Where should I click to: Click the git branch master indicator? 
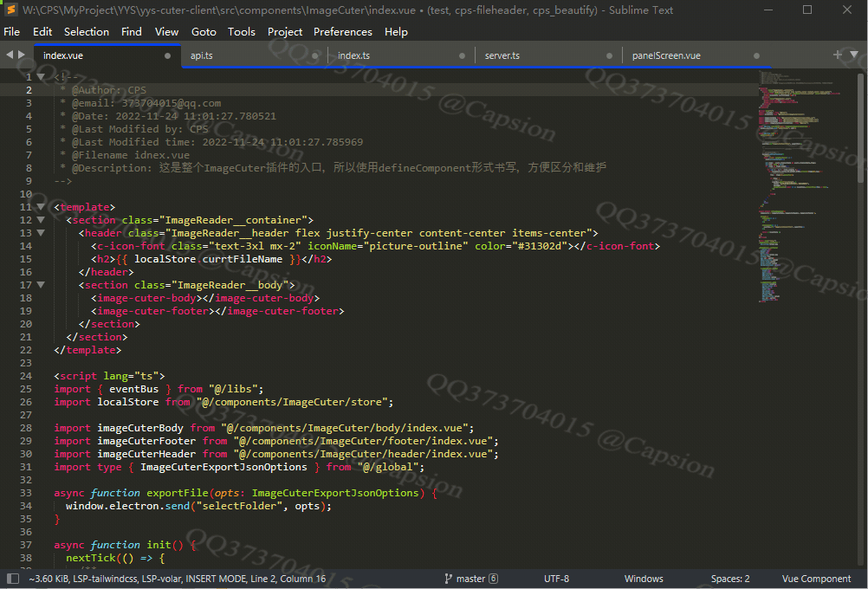pos(465,579)
